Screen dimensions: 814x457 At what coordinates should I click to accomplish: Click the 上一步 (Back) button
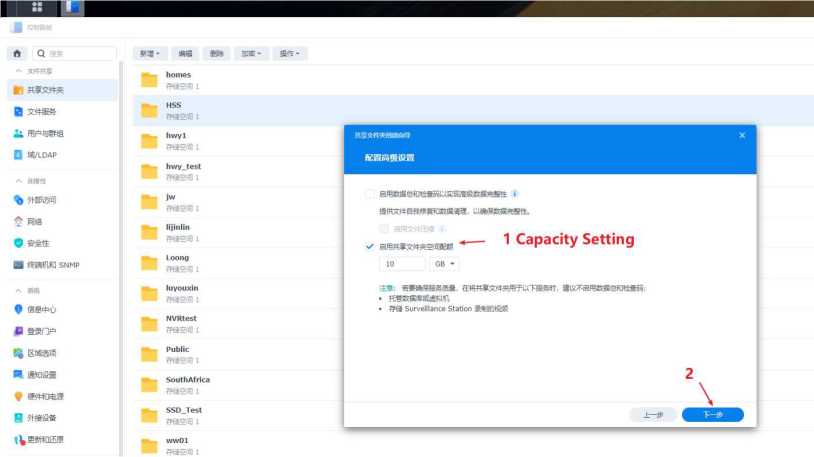653,414
